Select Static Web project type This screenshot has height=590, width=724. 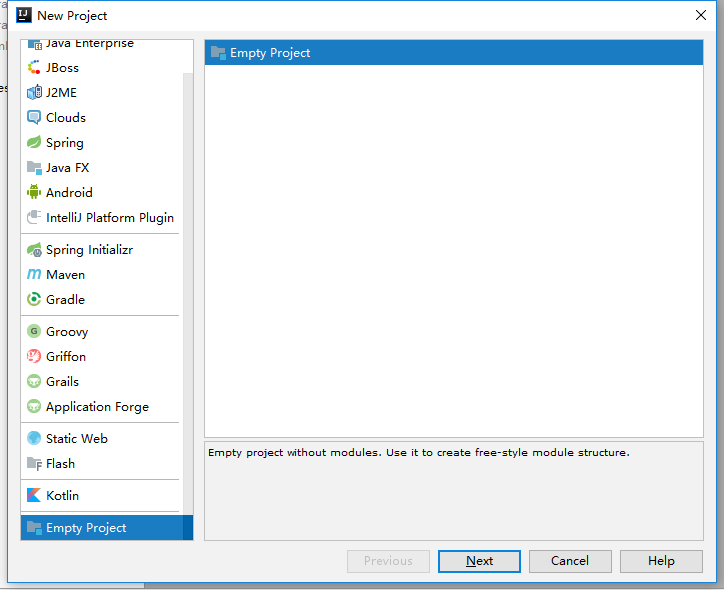[x=100, y=438]
